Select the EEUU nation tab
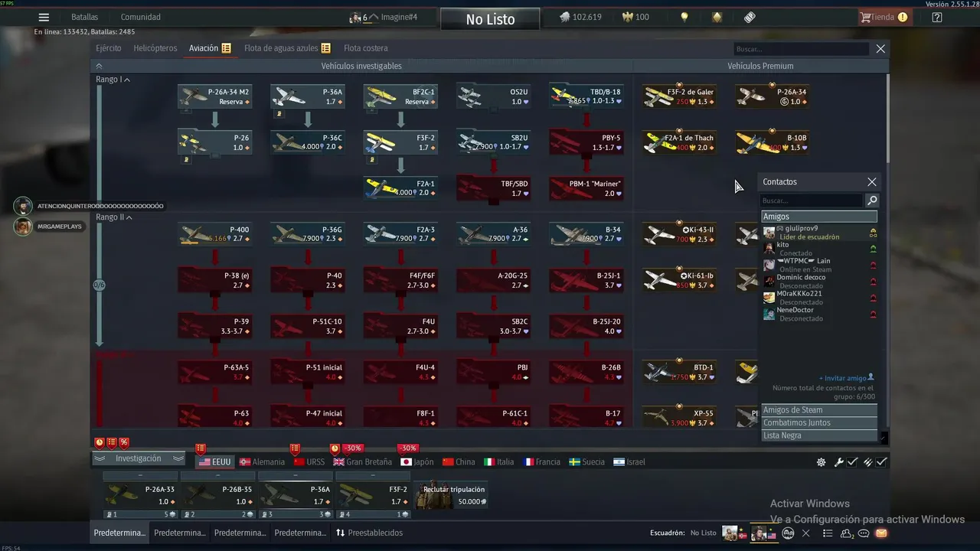 click(x=214, y=462)
